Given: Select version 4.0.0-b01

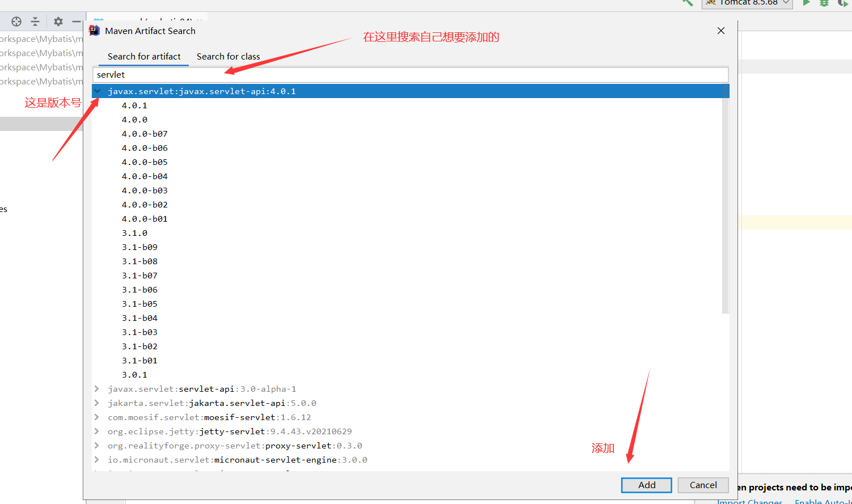Looking at the screenshot, I should pyautogui.click(x=145, y=219).
